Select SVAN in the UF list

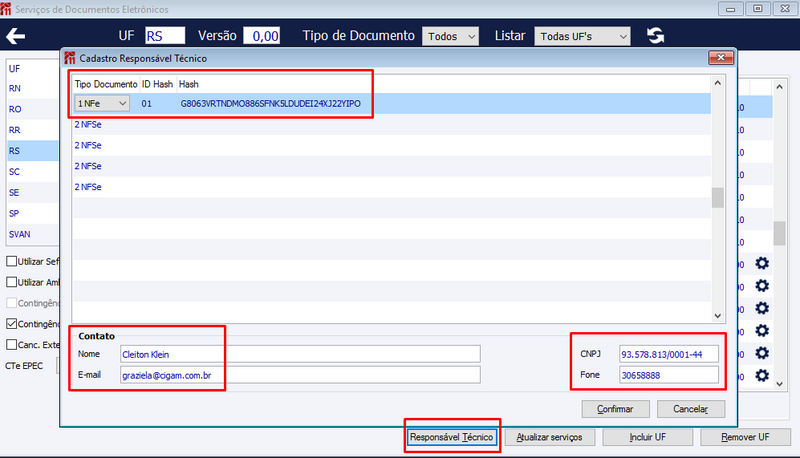click(33, 235)
